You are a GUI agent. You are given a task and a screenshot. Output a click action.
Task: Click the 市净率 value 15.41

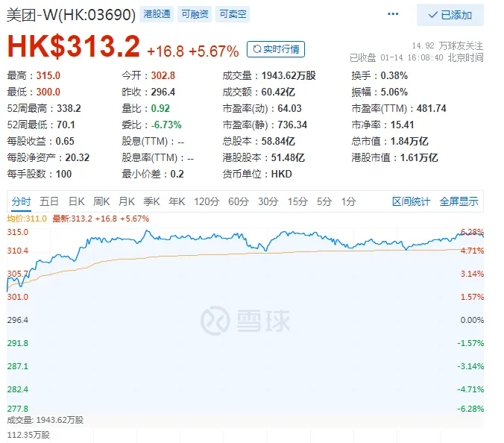(402, 125)
